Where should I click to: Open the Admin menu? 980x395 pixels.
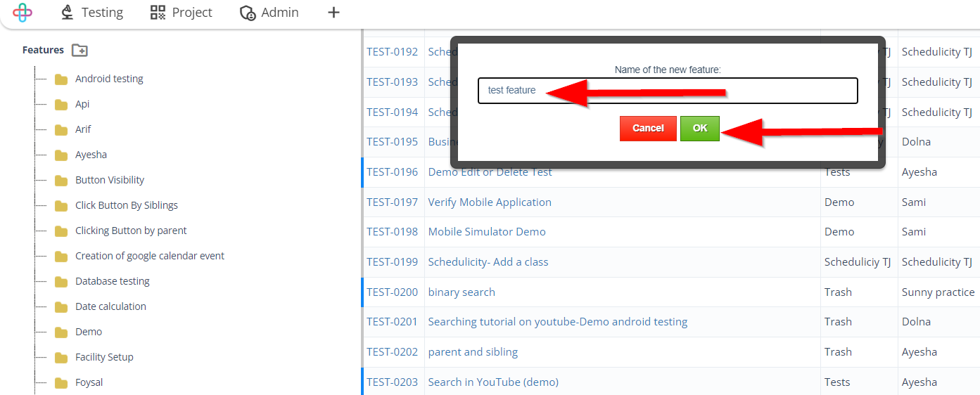pos(269,13)
